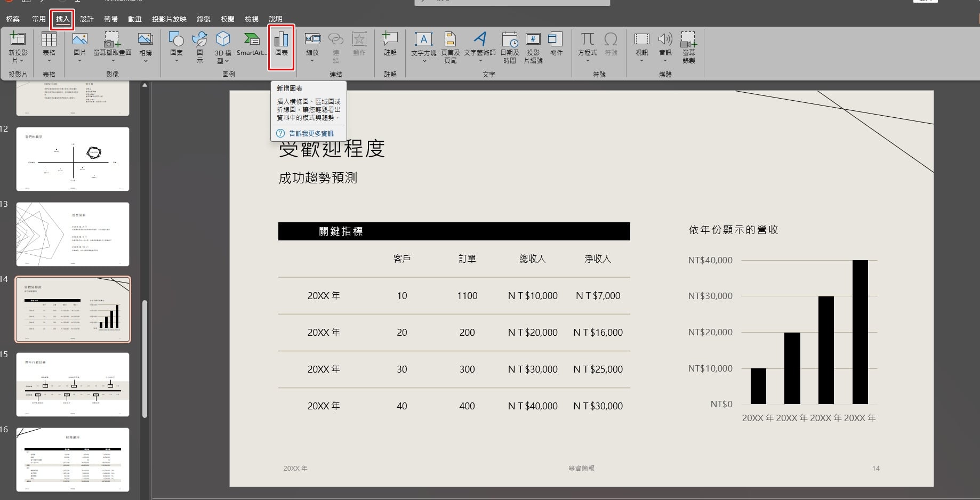Click 日期及時間 date and time
The width and height of the screenshot is (980, 500).
509,47
